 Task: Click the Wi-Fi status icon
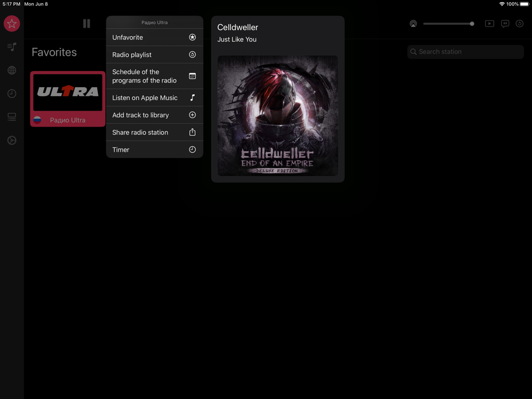click(502, 4)
